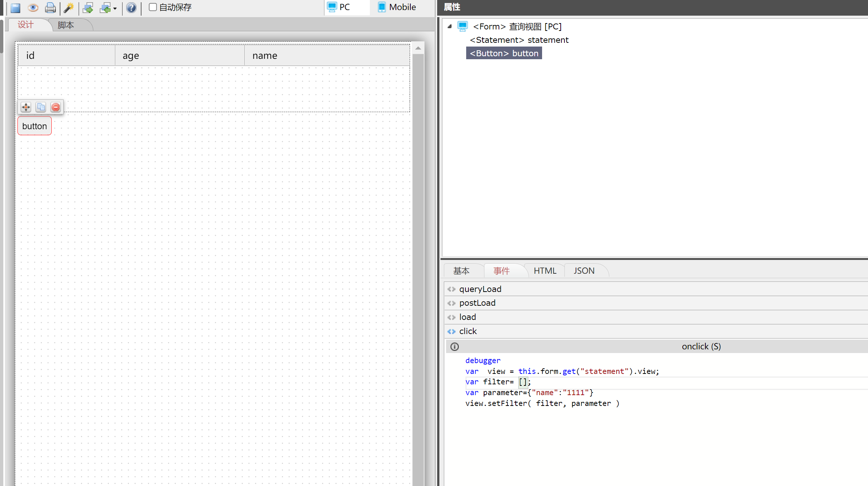Click the design canvas vertical scrollbar track
Viewport: 868px width, 486px height.
[418, 261]
